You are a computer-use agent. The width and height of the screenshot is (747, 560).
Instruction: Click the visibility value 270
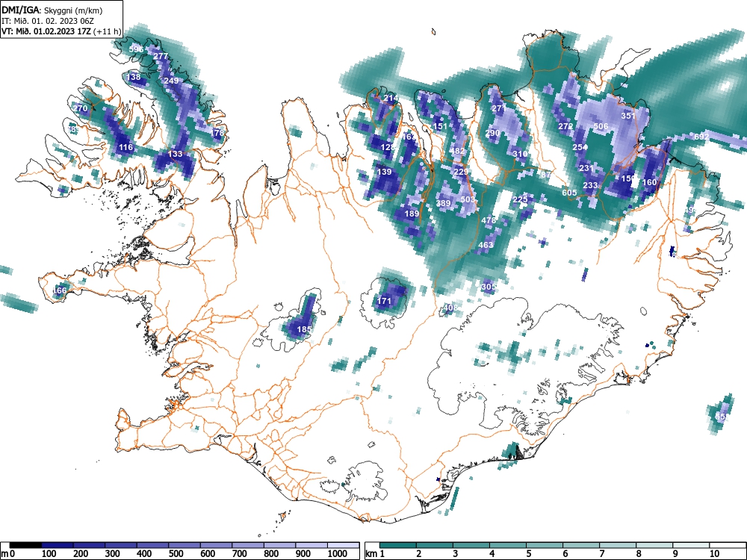pyautogui.click(x=81, y=108)
